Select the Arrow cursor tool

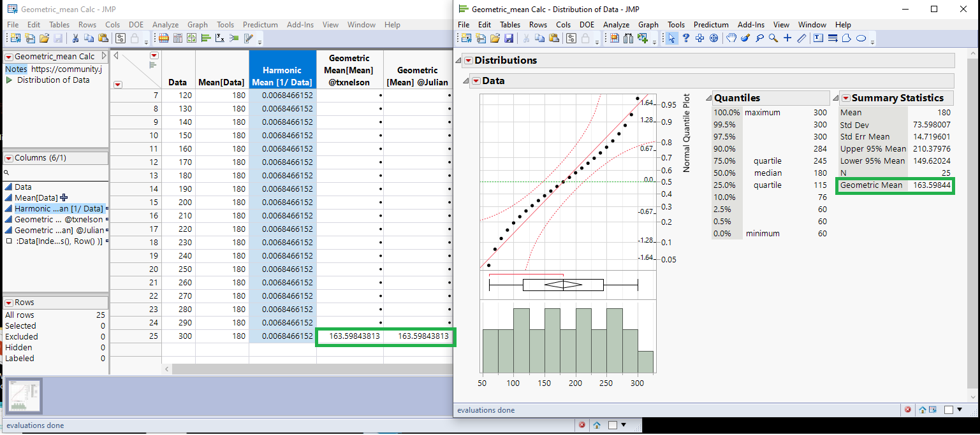click(672, 38)
